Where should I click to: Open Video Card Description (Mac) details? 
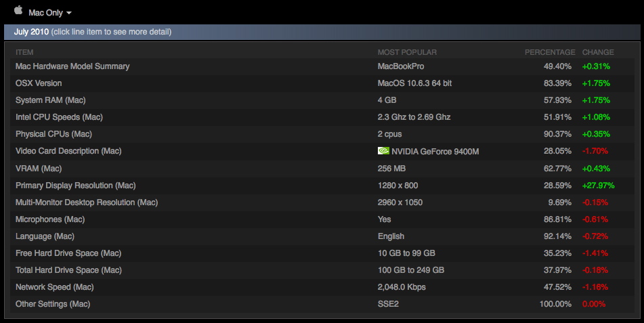[x=322, y=151]
